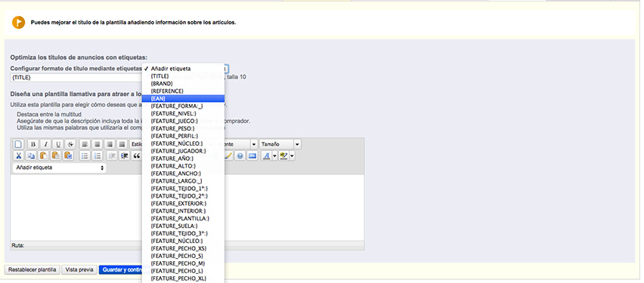
Task: Pick {FEATURE_AÑO:} from the list
Action: (x=183, y=158)
